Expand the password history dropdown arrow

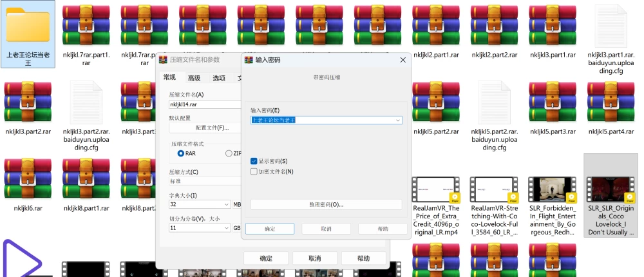tap(397, 120)
